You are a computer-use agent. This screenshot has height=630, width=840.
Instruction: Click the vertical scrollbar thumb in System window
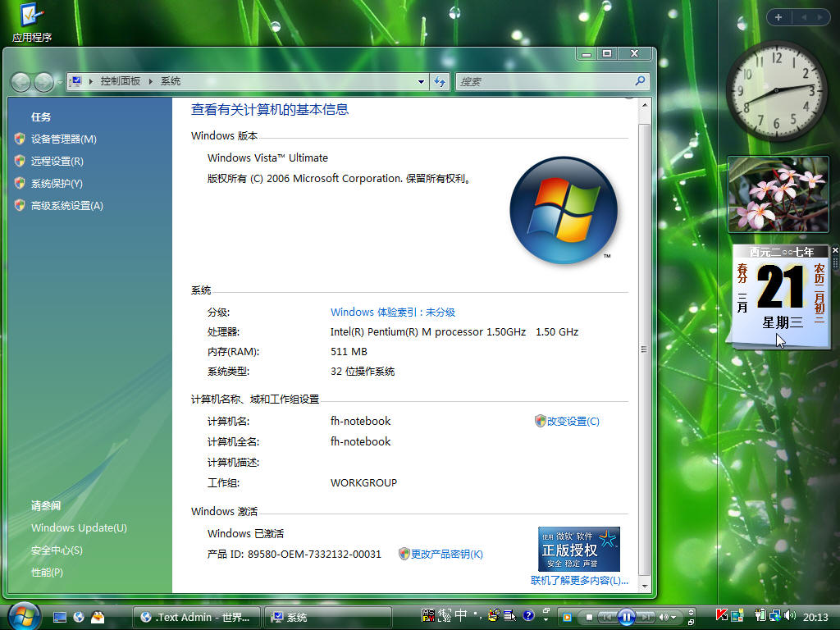click(x=645, y=349)
